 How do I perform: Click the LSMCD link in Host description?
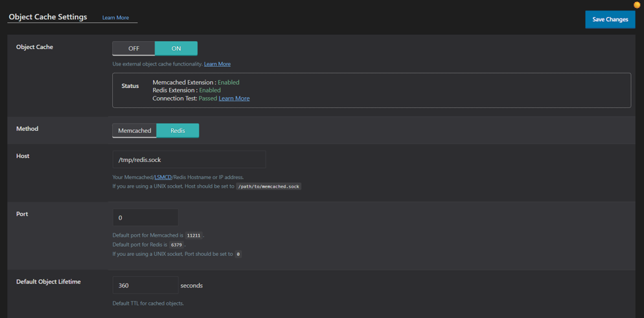coord(163,177)
